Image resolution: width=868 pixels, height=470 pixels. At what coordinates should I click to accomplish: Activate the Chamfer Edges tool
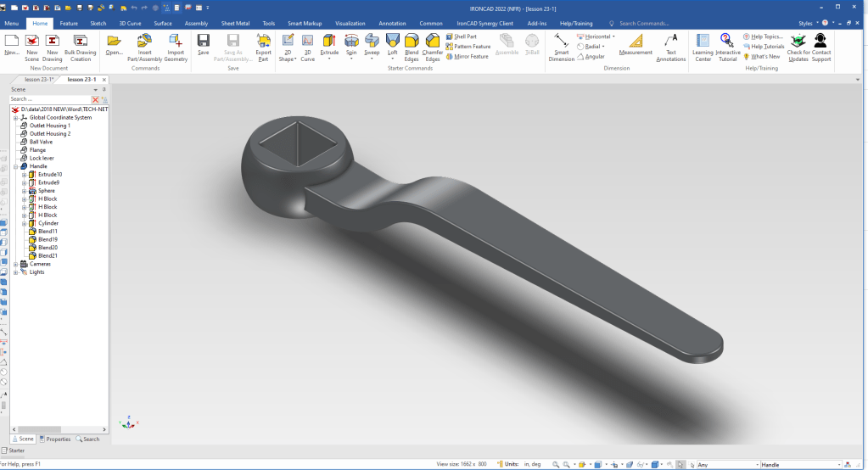tap(433, 44)
